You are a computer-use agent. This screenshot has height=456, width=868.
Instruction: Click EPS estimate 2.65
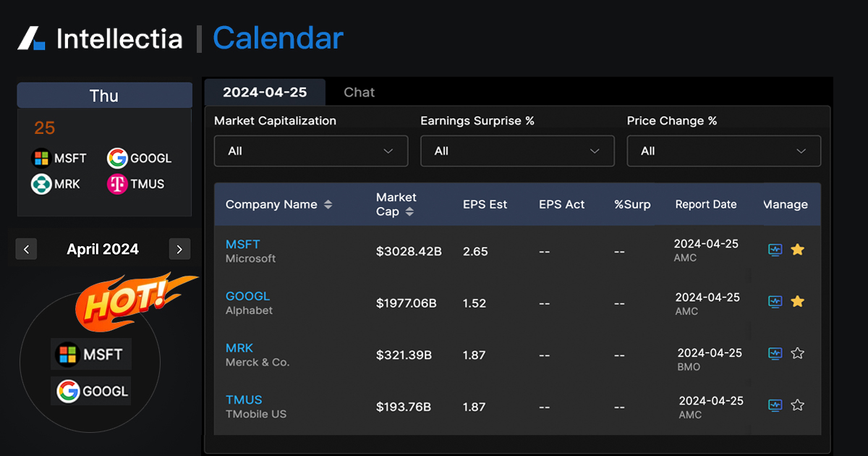[475, 252]
